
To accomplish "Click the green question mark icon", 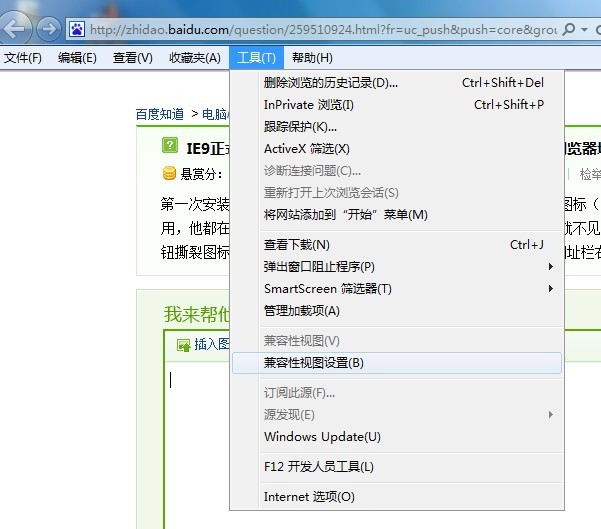I will (x=169, y=146).
